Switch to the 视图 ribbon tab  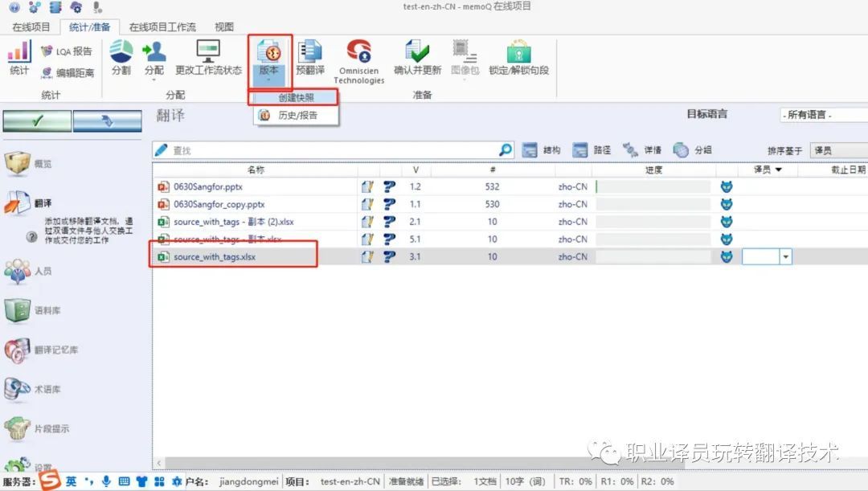[224, 27]
